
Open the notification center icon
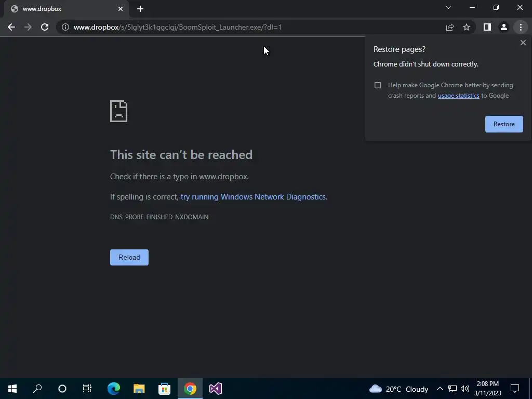click(x=515, y=389)
